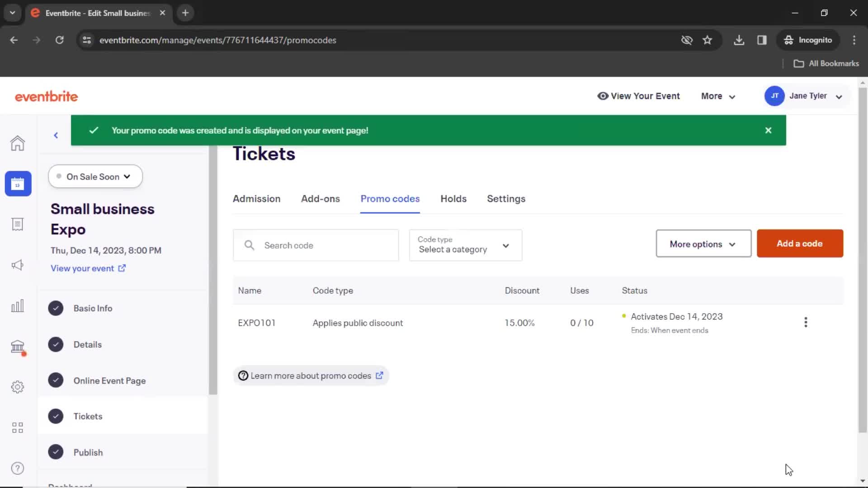Open a new browser tab

point(185,13)
